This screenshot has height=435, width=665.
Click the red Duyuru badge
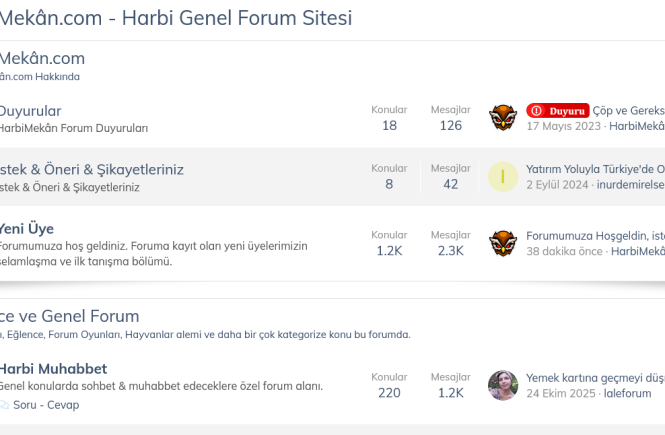[x=557, y=110]
